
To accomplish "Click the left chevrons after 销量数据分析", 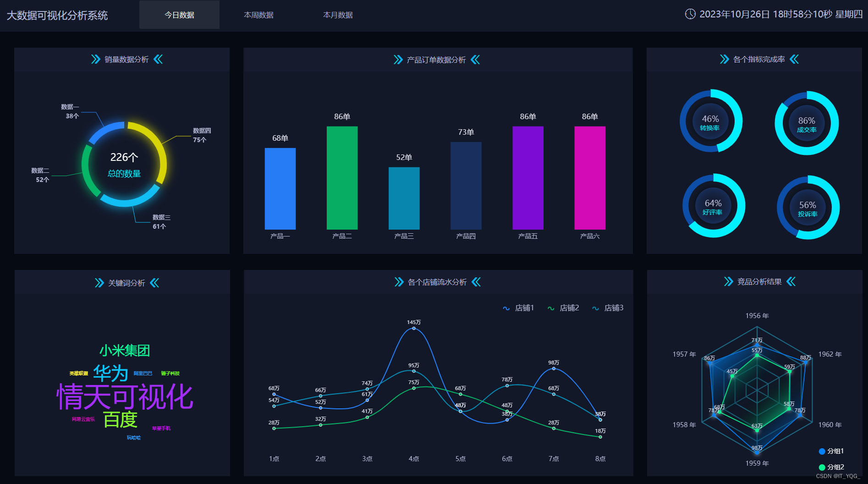I will point(158,59).
